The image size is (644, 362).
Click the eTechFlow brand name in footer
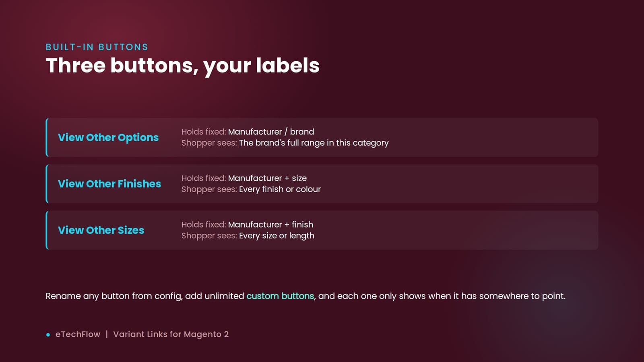coord(78,334)
